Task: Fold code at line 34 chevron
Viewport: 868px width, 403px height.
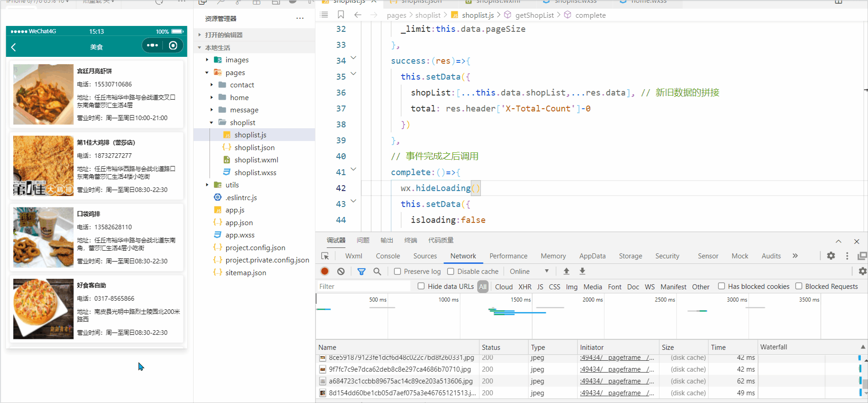Action: pyautogui.click(x=354, y=58)
